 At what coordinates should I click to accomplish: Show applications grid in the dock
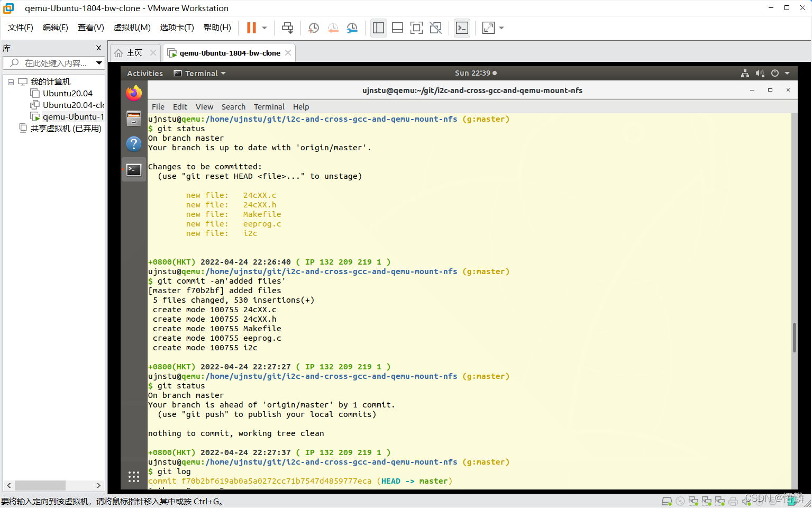pos(134,477)
